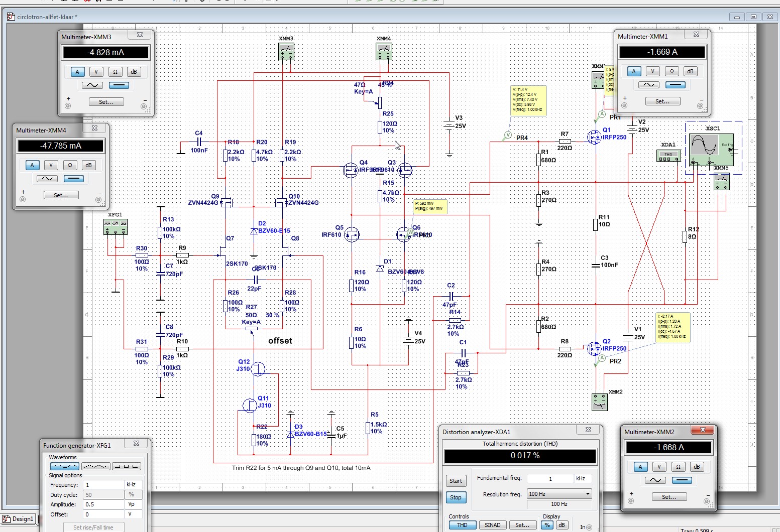This screenshot has height=532, width=780.
Task: Choose square waveform in Function generator-XFG1
Action: point(127,466)
